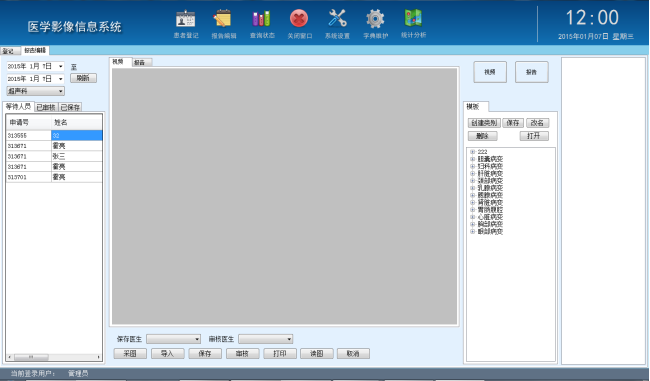
Task: Select patient row with name 张三
Action: click(x=54, y=156)
